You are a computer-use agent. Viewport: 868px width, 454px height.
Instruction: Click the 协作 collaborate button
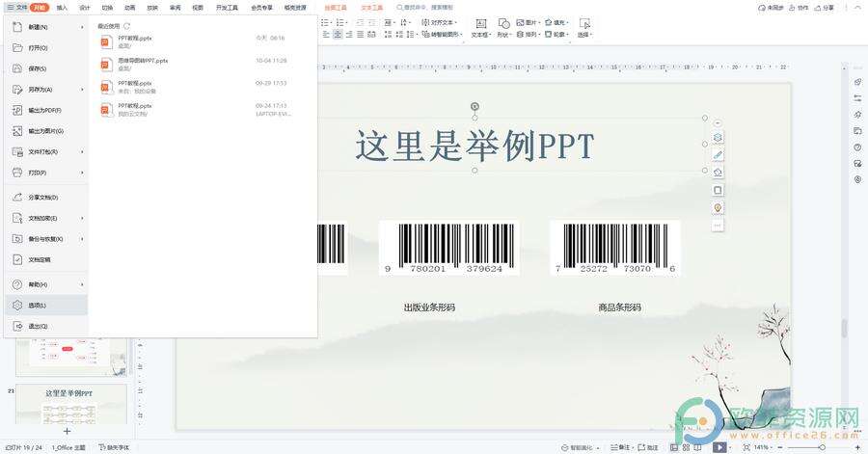coord(799,8)
